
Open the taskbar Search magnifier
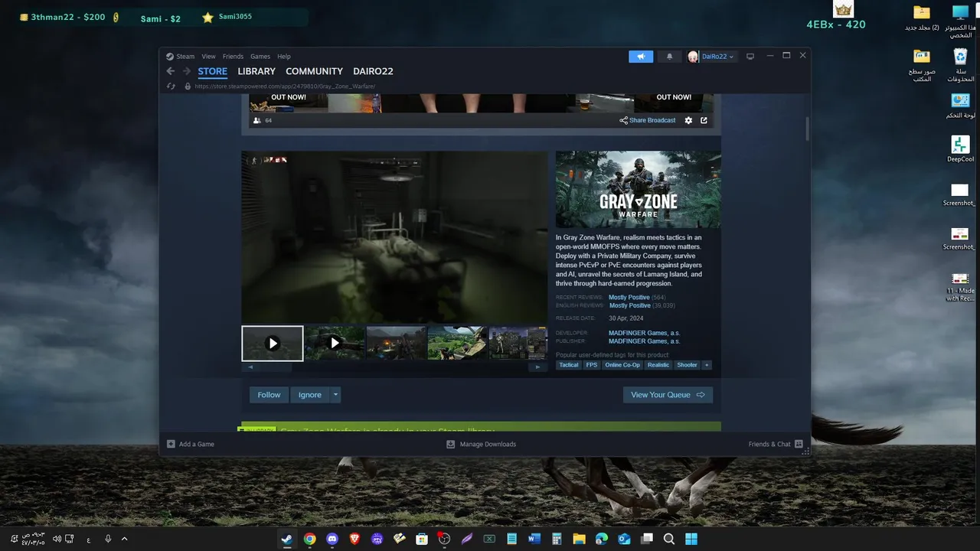tap(669, 539)
